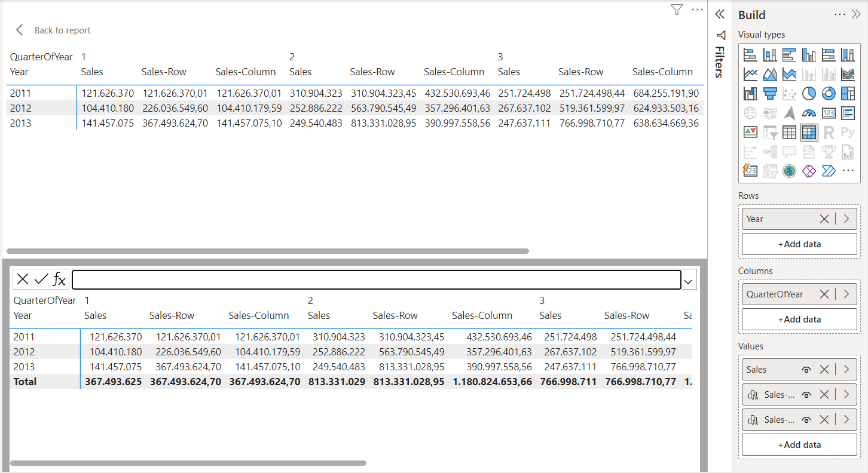868x473 pixels.
Task: Remove QuarterOfYear field from Columns
Action: (x=824, y=294)
